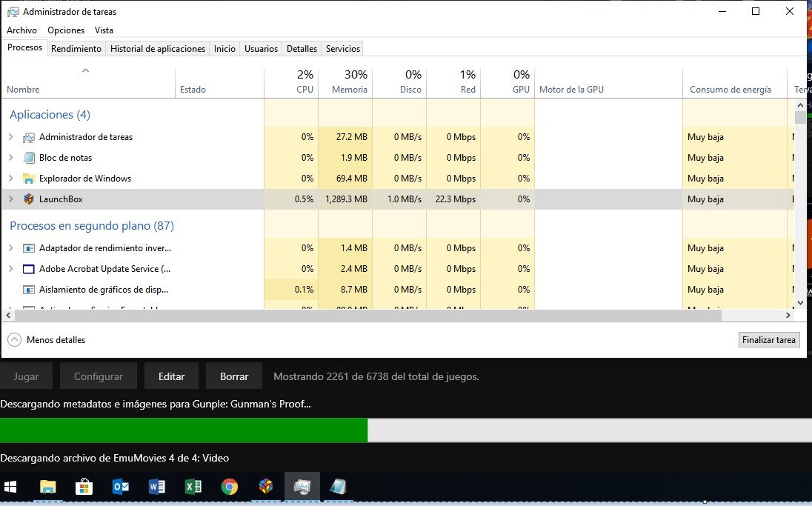Select the Procesos tab
Screen dimensions: 812x506
coord(25,47)
